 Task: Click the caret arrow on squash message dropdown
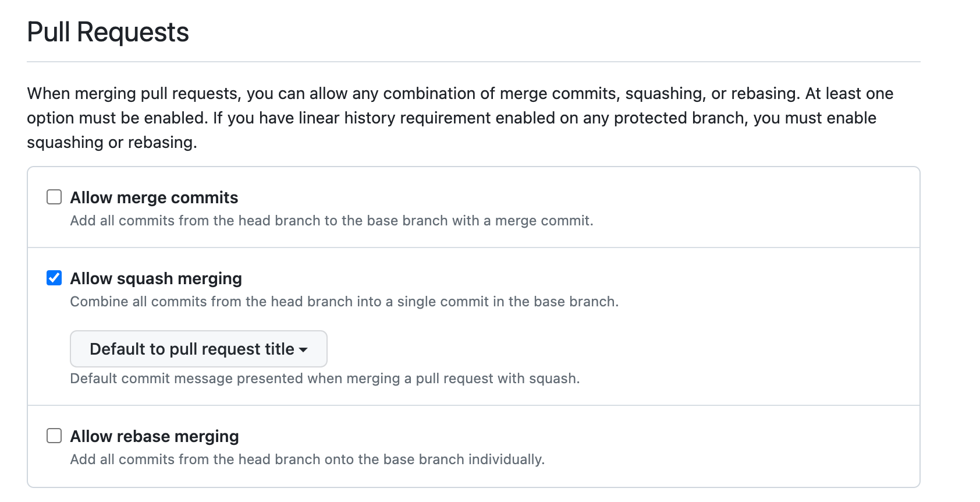[x=303, y=349]
